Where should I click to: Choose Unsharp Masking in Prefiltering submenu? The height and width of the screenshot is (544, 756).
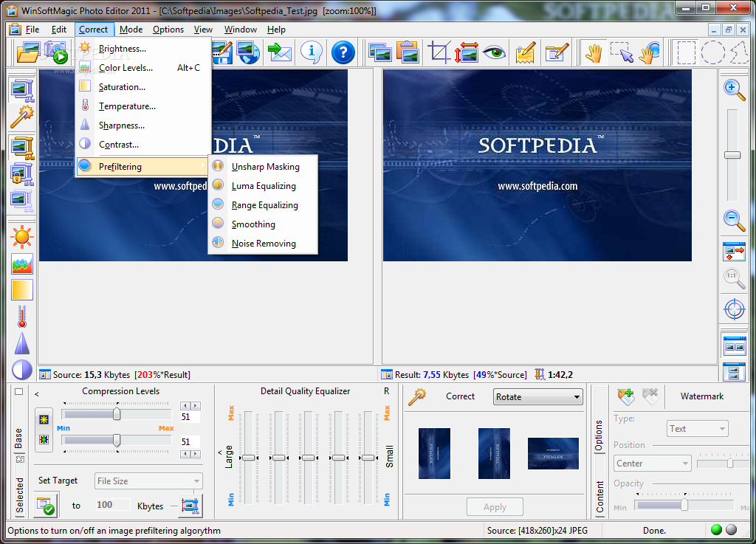point(263,167)
